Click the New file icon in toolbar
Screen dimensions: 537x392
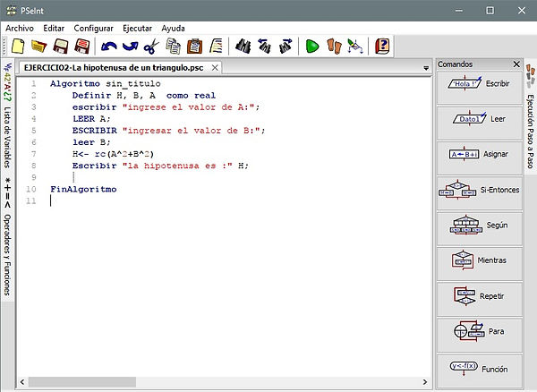[16, 46]
